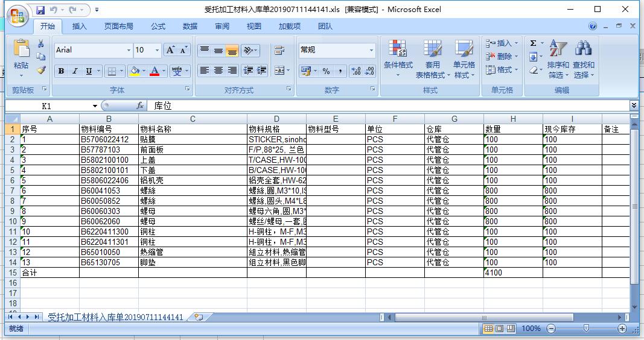
Task: Switch to Page Layout view in status bar
Action: (x=499, y=329)
